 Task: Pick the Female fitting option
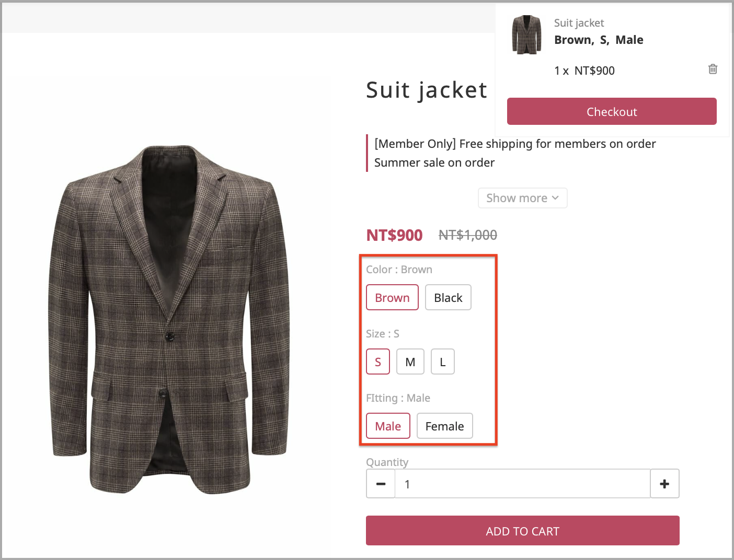pos(444,426)
